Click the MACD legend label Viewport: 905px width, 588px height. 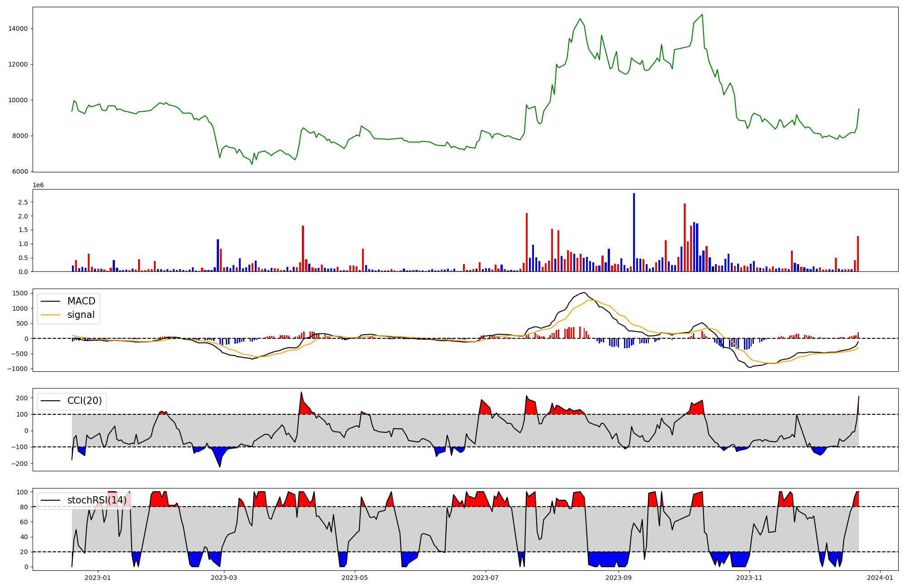coord(81,301)
